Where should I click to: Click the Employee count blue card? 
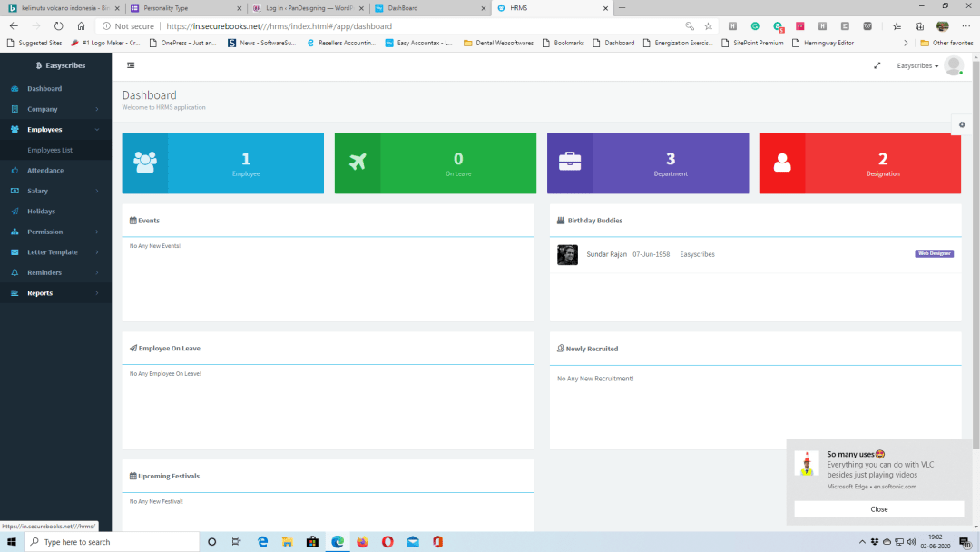coord(223,163)
